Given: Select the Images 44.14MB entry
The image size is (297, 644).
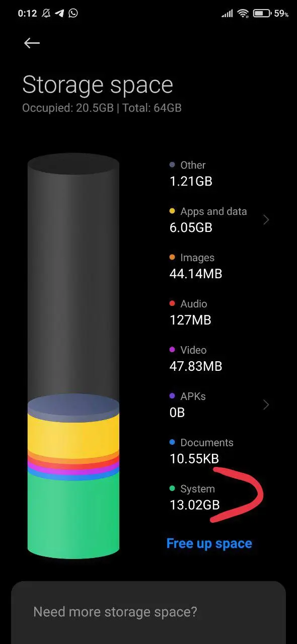Looking at the screenshot, I should coord(196,266).
